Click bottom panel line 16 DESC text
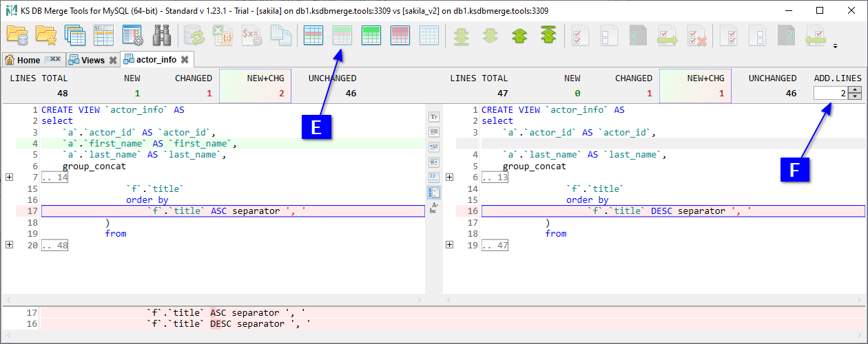 coord(228,323)
